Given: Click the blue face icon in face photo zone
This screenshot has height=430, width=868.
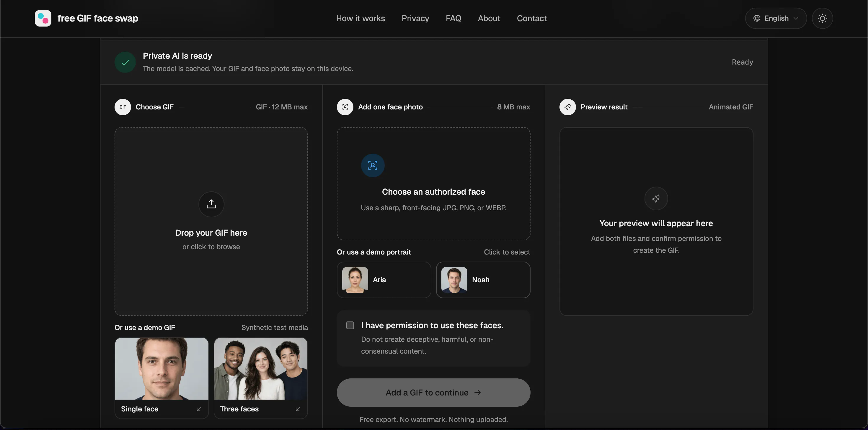Looking at the screenshot, I should click(x=373, y=165).
